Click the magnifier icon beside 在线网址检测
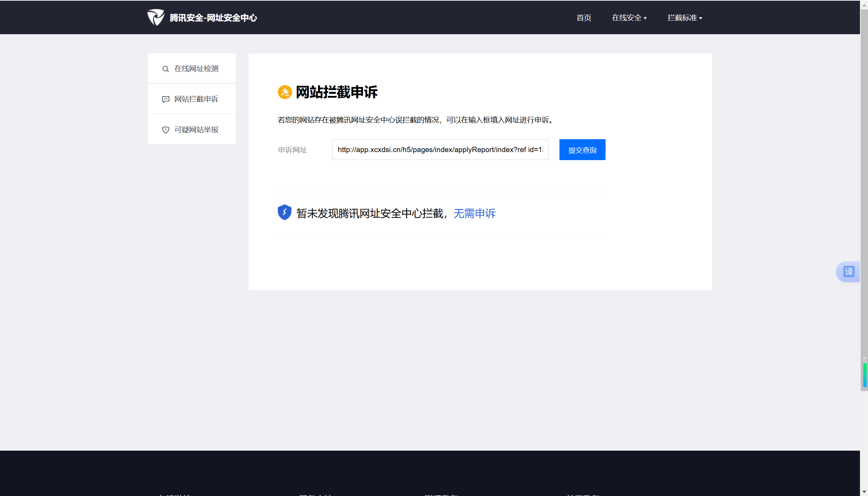 click(x=166, y=69)
